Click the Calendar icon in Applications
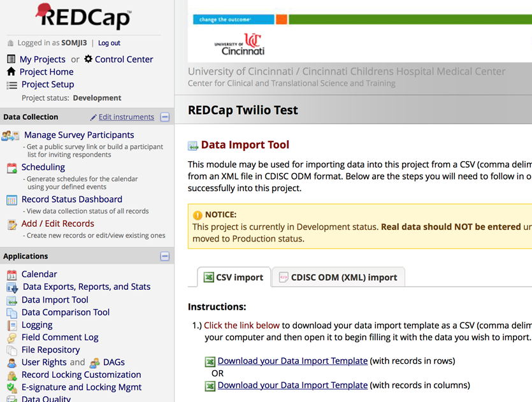Screen dimensions: 532x402 pyautogui.click(x=12, y=275)
